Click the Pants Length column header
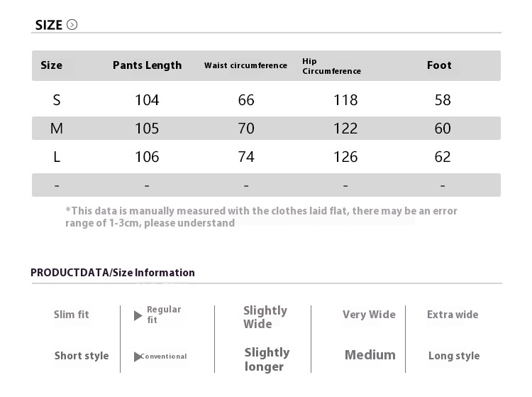532x397 pixels. [148, 65]
